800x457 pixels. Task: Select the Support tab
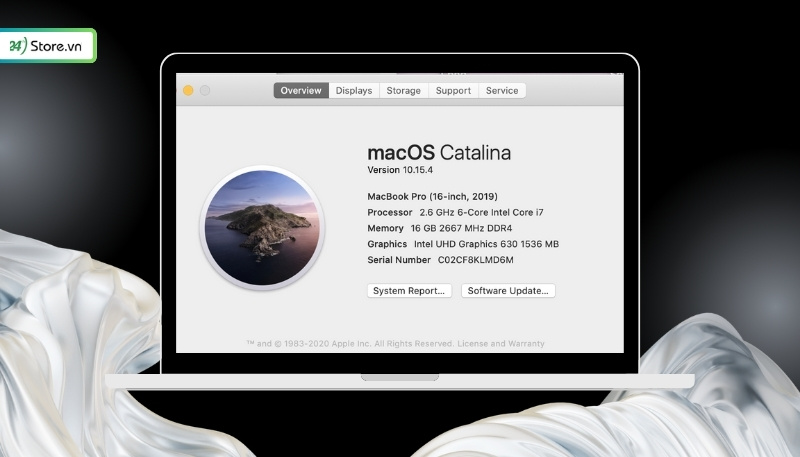[x=453, y=90]
